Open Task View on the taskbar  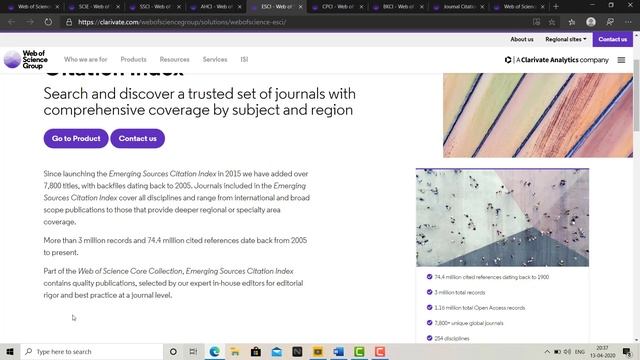193,351
